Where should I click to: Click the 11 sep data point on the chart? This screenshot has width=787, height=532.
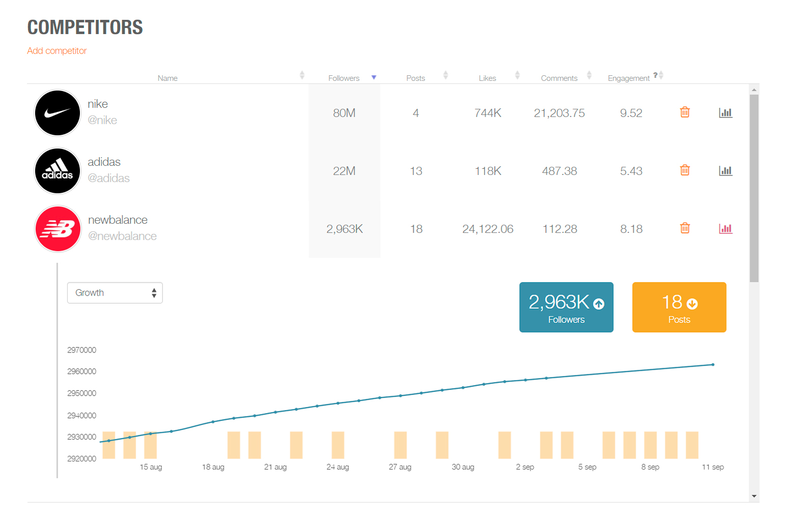tap(713, 365)
